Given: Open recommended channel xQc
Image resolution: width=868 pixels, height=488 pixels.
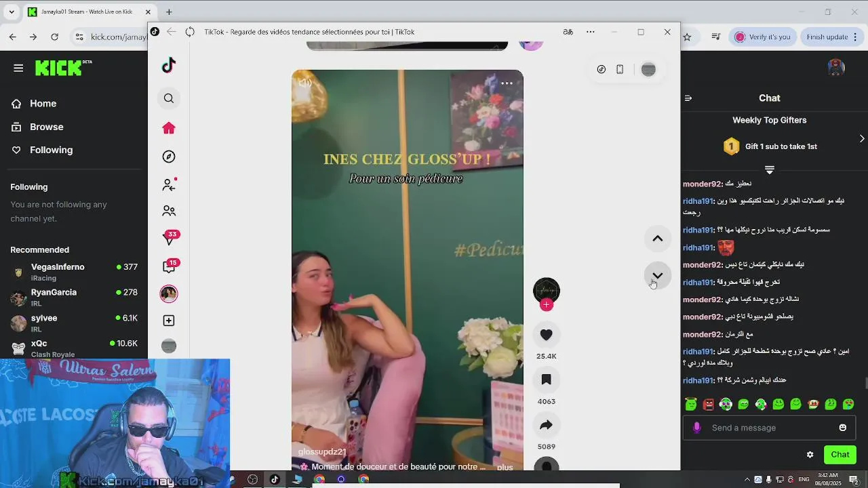Looking at the screenshot, I should click(x=75, y=348).
